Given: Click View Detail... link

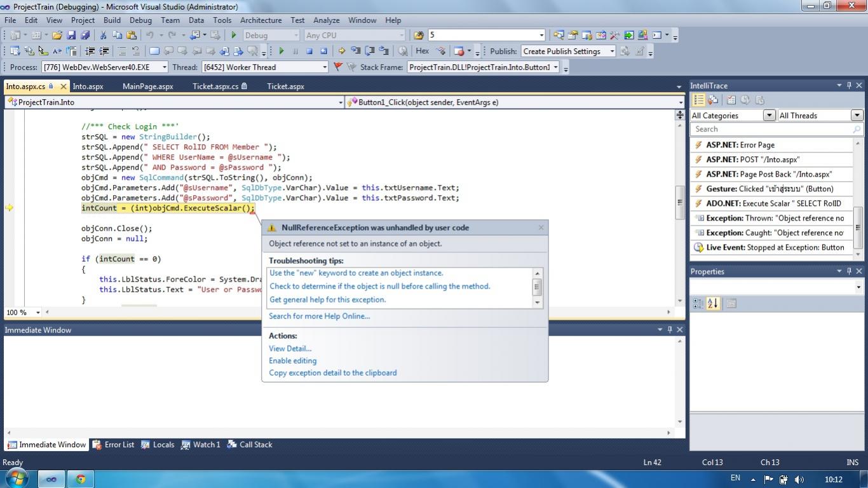Looking at the screenshot, I should pyautogui.click(x=290, y=349).
